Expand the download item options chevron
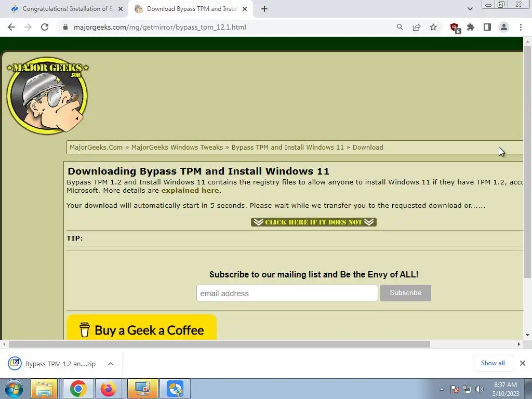 point(111,364)
